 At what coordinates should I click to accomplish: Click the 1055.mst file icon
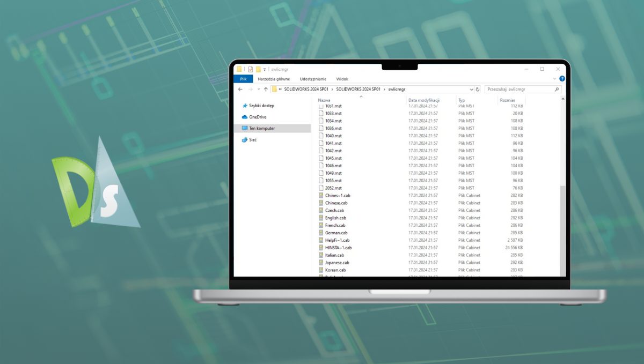point(321,181)
